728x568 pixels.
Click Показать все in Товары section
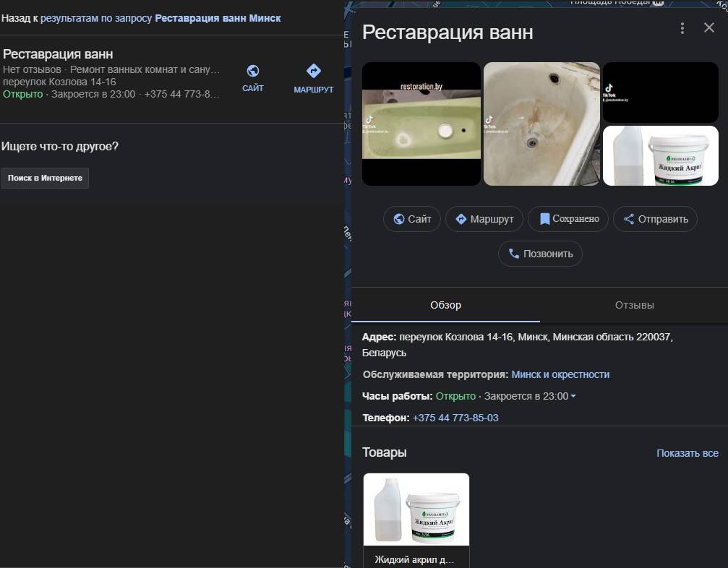click(x=687, y=453)
